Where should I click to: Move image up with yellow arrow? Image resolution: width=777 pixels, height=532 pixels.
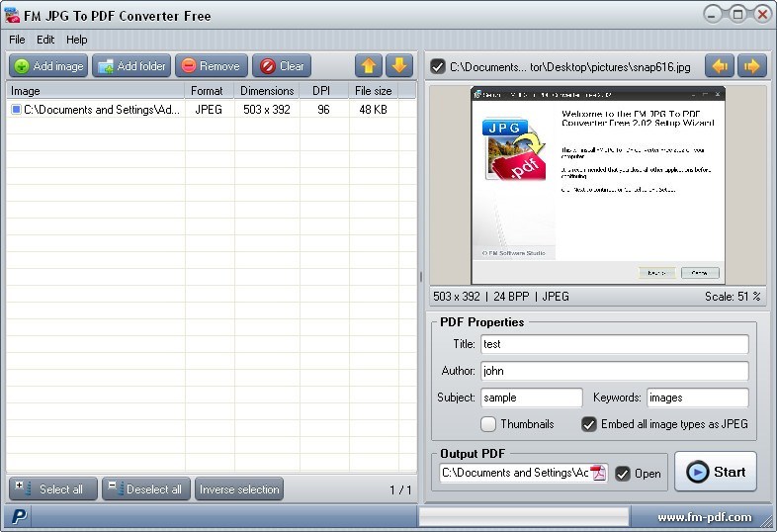click(x=369, y=66)
